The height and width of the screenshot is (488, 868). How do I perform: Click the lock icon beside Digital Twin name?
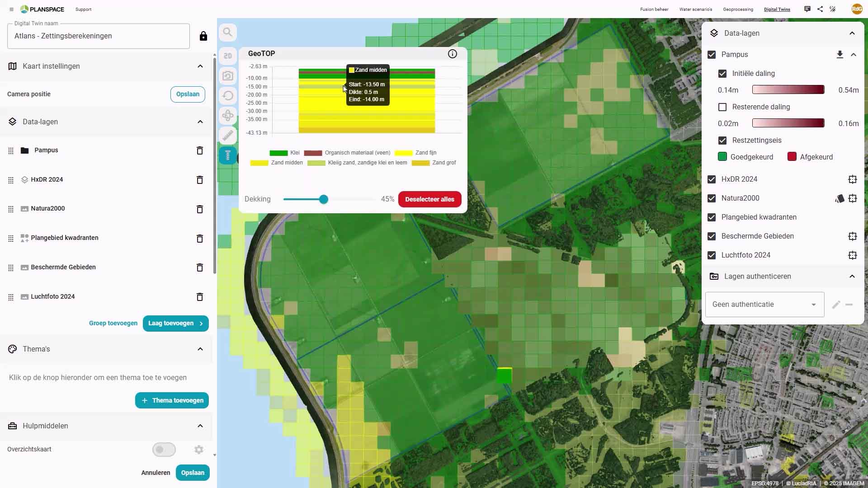[203, 36]
